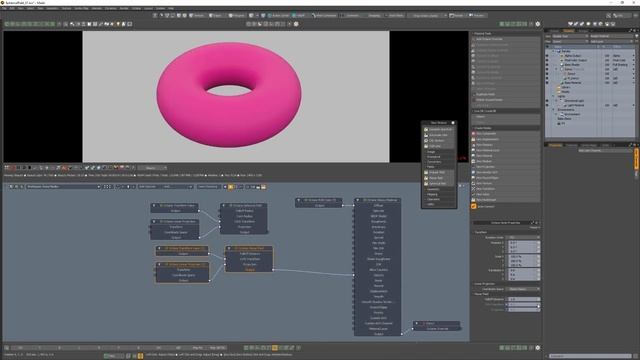Select Edges selection mode

coord(216,16)
